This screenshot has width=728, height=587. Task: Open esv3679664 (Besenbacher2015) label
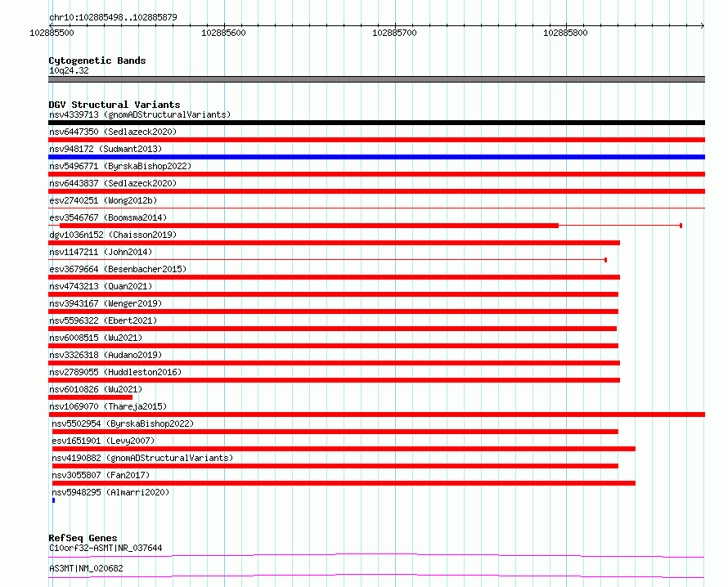pos(118,269)
